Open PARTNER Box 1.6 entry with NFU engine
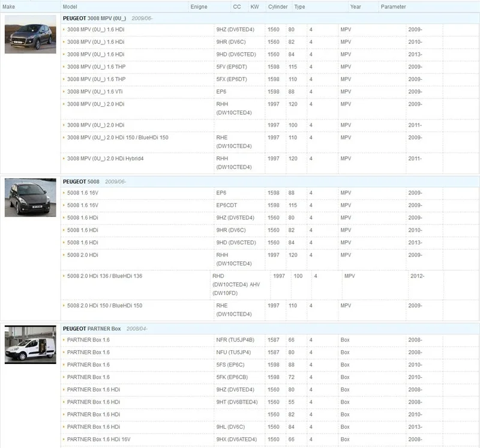480x448 pixels. tap(88, 353)
